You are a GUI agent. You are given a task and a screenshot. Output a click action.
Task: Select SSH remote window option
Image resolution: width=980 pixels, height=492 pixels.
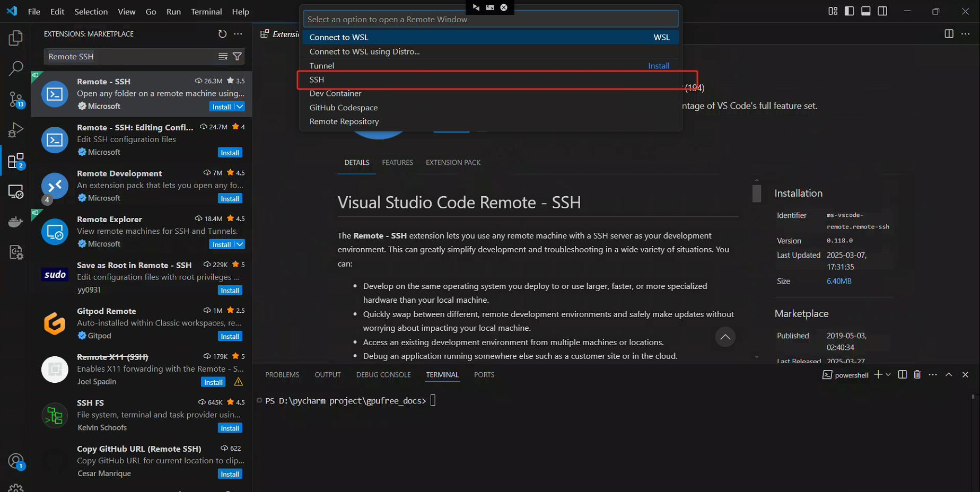point(491,80)
